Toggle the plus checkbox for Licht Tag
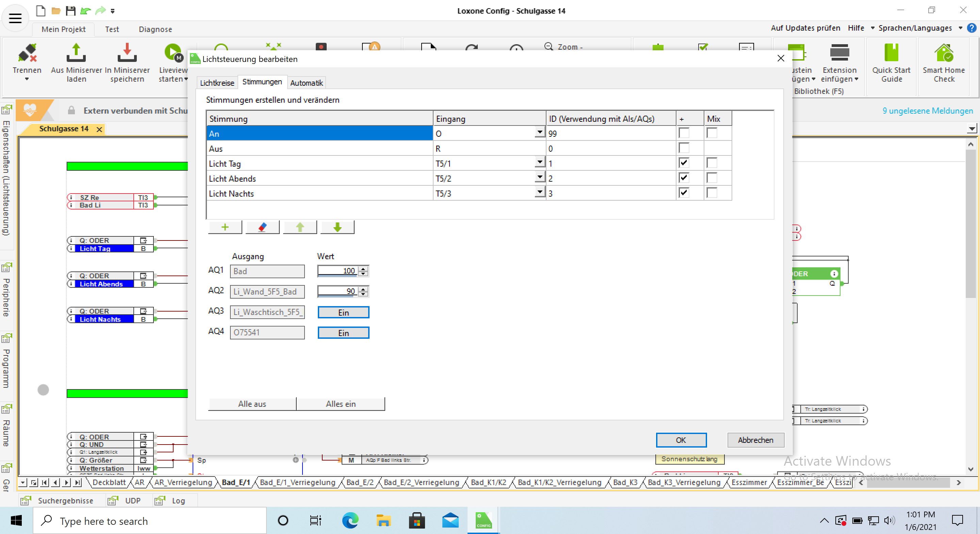The height and width of the screenshot is (534, 980). pyautogui.click(x=684, y=163)
